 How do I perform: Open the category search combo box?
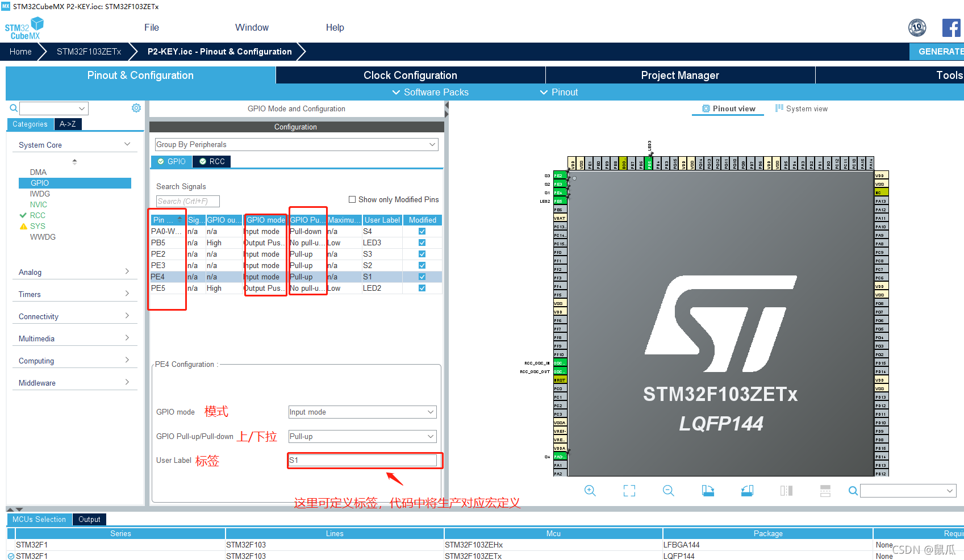pos(54,108)
